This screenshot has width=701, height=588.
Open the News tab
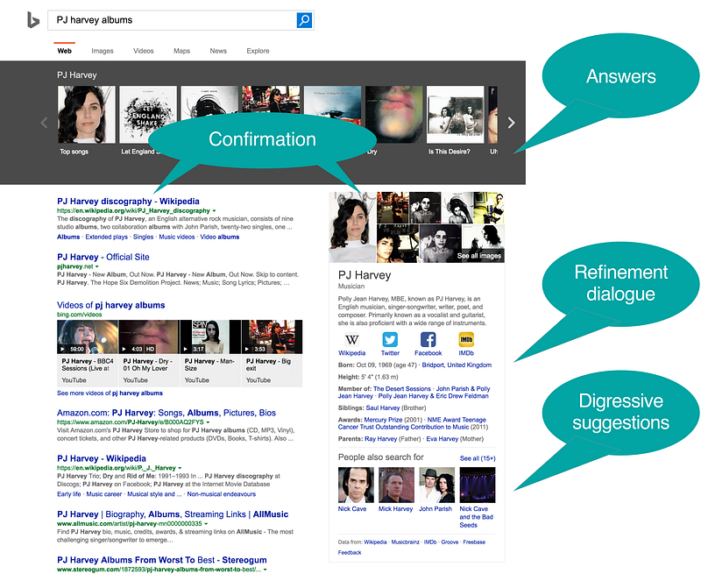(218, 51)
